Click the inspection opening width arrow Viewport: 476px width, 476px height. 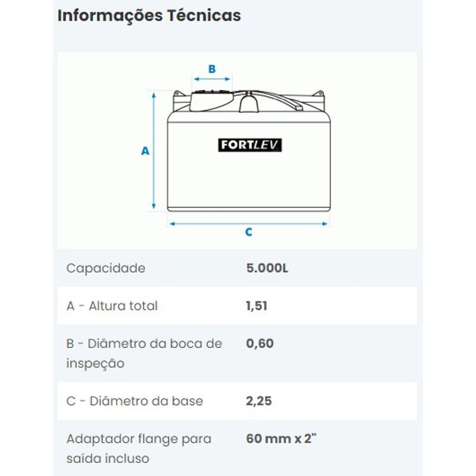(x=212, y=79)
